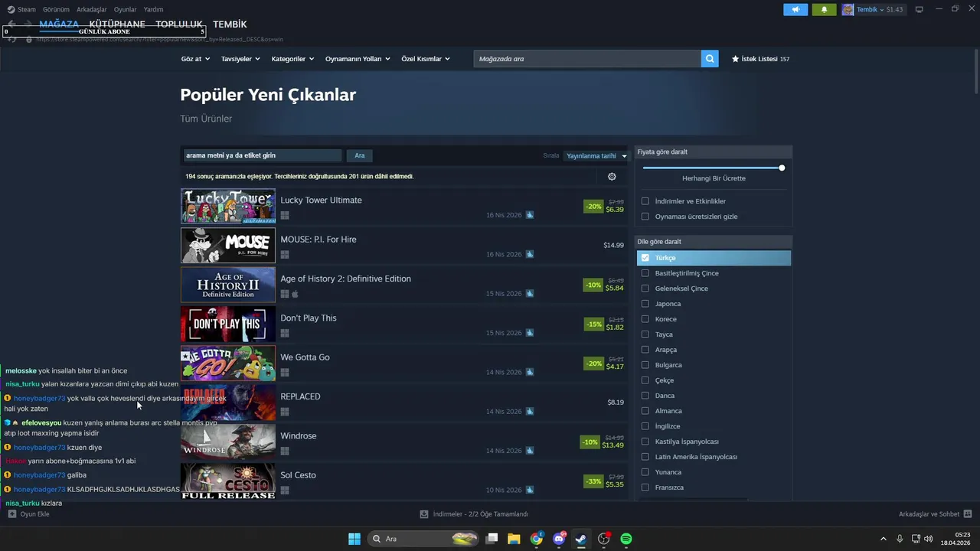Click blue icon beside Windrose release date
Viewport: 980px width, 551px height.
coord(529,451)
